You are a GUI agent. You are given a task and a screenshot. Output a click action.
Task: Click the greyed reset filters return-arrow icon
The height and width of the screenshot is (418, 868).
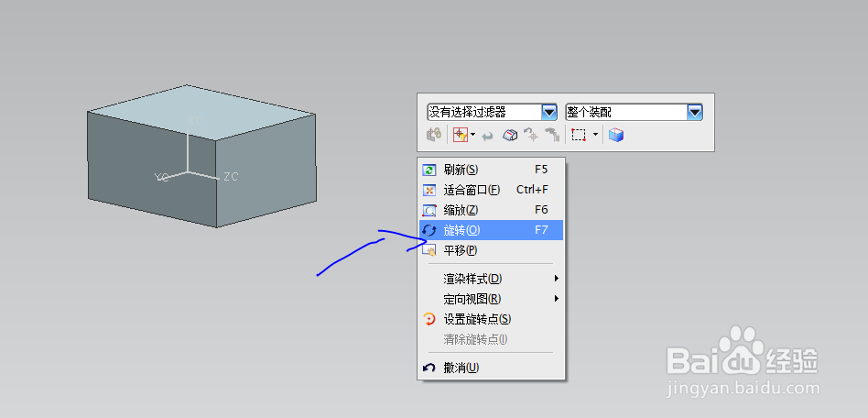pyautogui.click(x=488, y=136)
